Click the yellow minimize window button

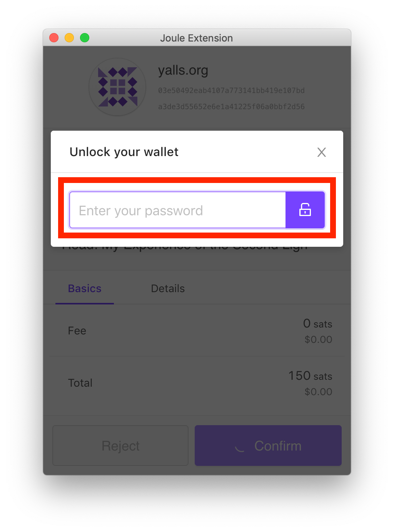click(69, 38)
